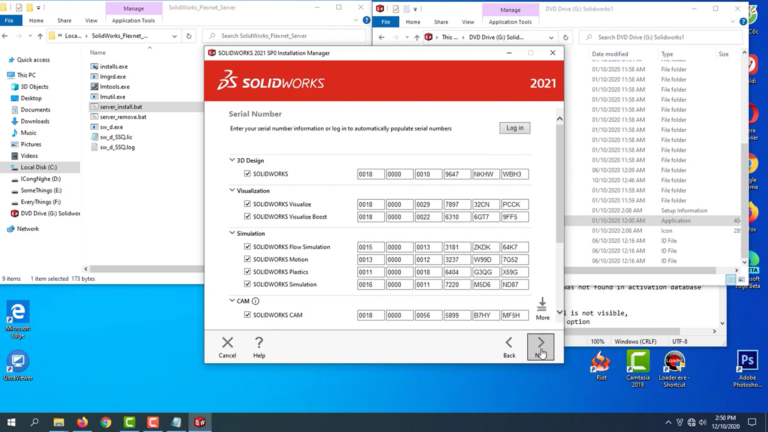Collapse the 3D Design section

point(232,160)
